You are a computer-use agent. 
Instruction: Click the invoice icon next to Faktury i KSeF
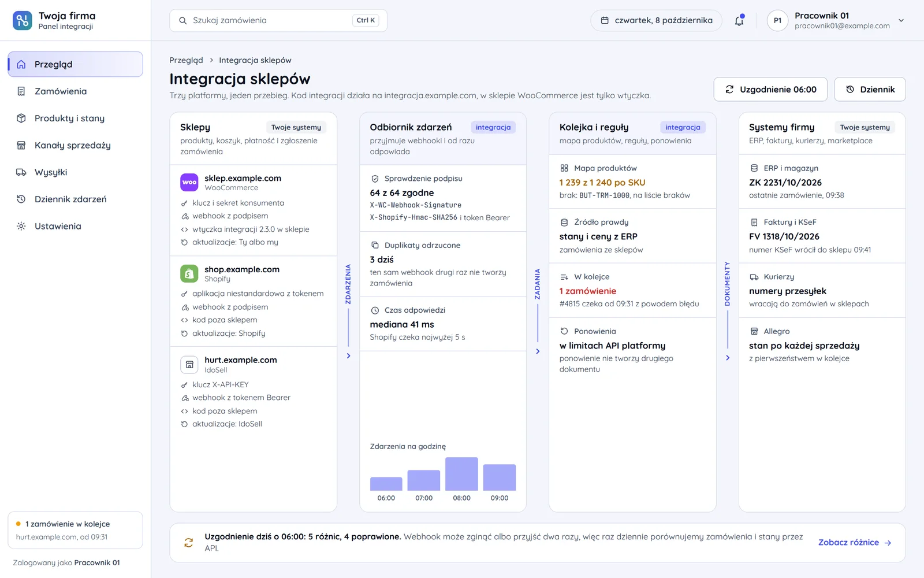pos(754,222)
